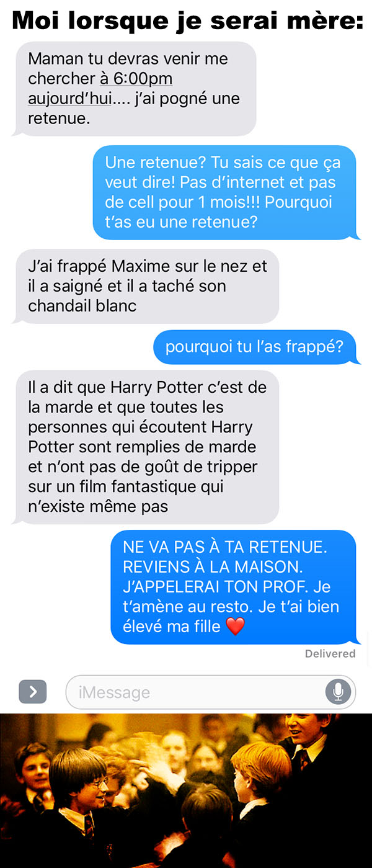The image size is (372, 868).
Task: Select the underlined "à 6:00pm aujourd'hui" link
Action: [x=100, y=89]
